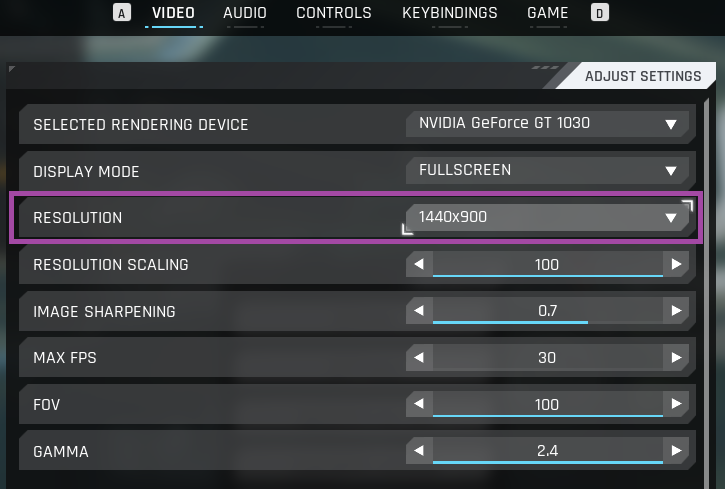Increase Gamma with right arrow
Image resolution: width=725 pixels, height=489 pixels.
coord(677,451)
